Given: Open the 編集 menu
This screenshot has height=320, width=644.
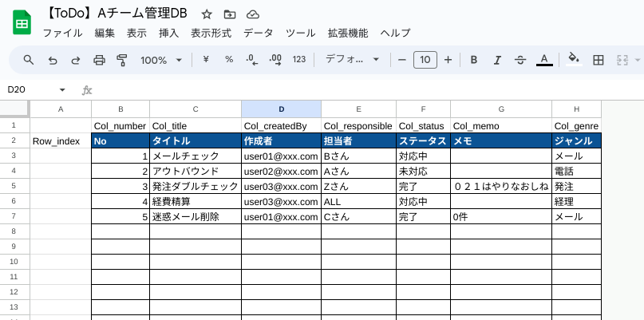Looking at the screenshot, I should click(x=105, y=34).
